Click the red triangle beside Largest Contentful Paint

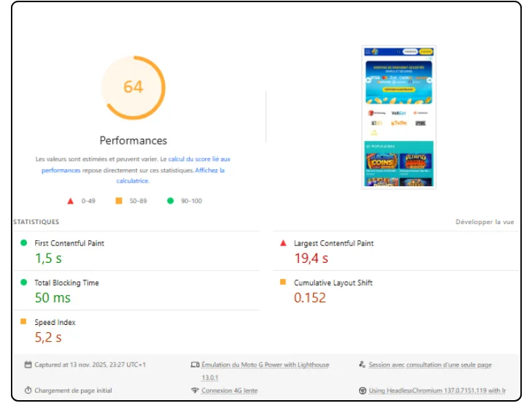pyautogui.click(x=283, y=243)
